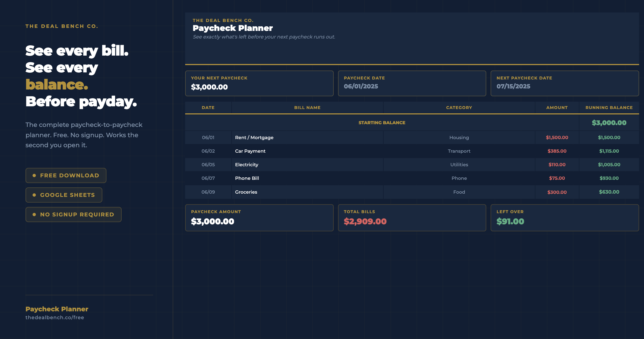
Task: Select the 06/07 date cell
Action: pyautogui.click(x=208, y=178)
